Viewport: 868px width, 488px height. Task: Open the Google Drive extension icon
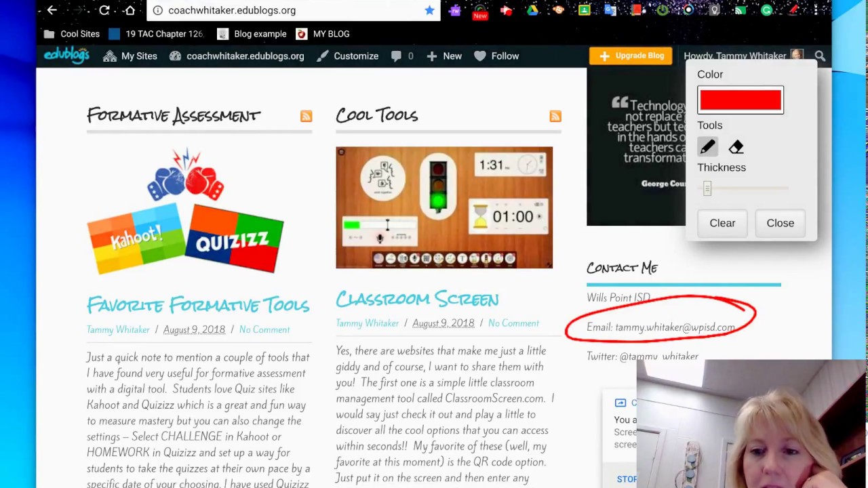532,10
